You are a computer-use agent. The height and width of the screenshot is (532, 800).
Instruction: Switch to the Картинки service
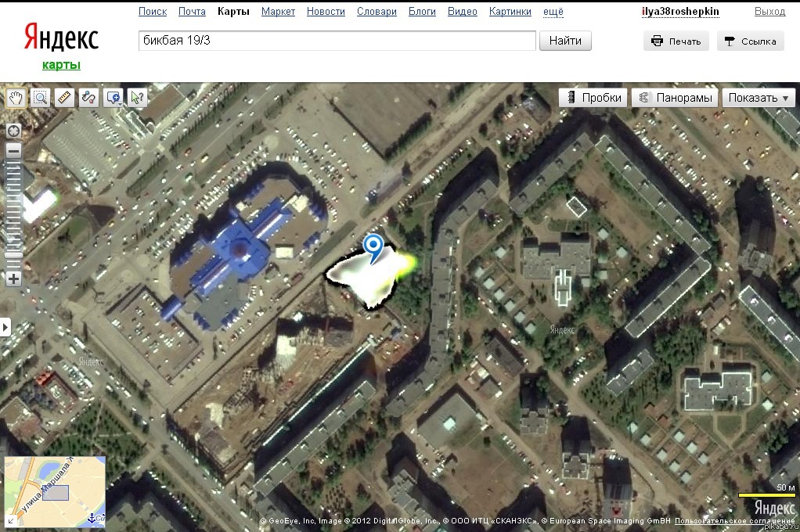[x=510, y=12]
